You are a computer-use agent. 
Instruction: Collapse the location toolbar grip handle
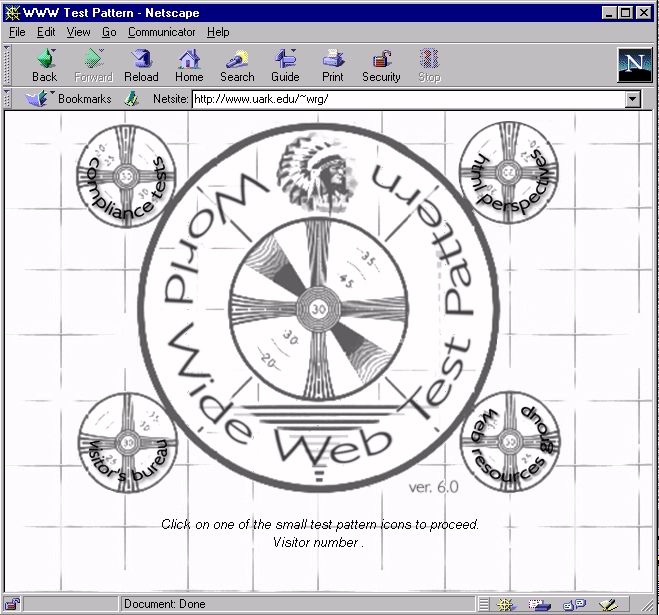click(9, 99)
